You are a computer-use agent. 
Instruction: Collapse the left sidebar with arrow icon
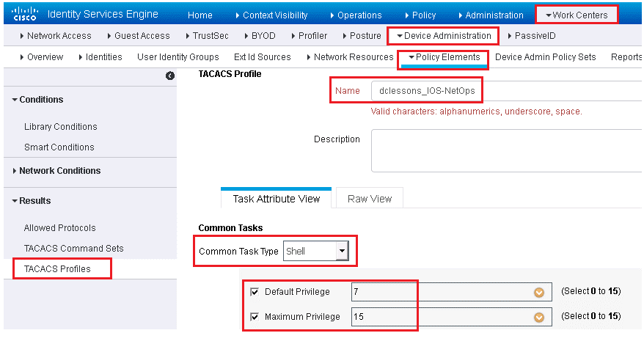tap(170, 76)
